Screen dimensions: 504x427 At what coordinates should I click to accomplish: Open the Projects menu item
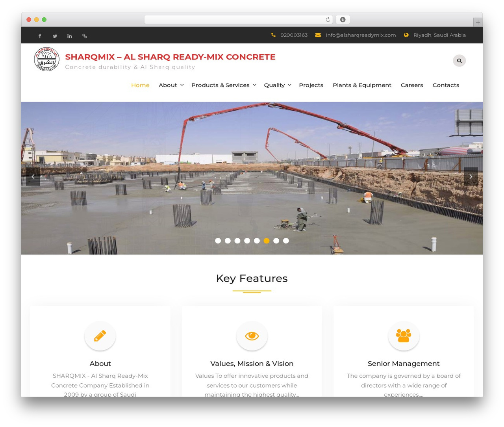tap(311, 85)
